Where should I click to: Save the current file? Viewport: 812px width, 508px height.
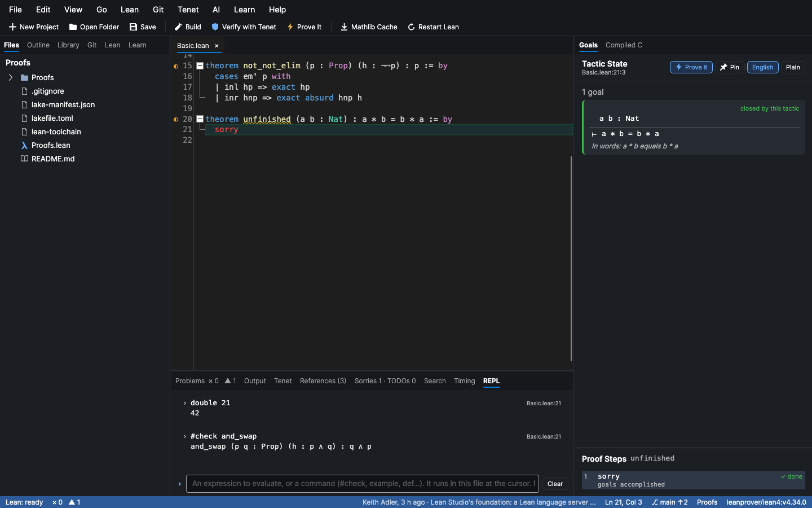143,27
